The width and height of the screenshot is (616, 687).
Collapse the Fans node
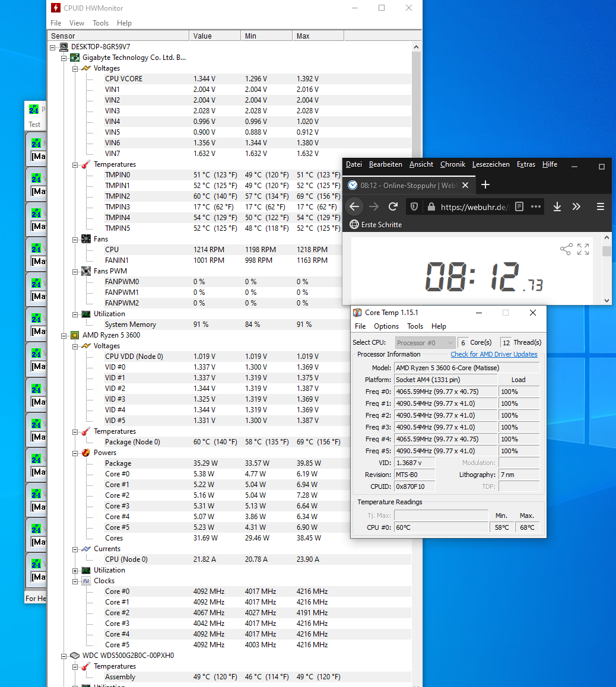click(75, 240)
